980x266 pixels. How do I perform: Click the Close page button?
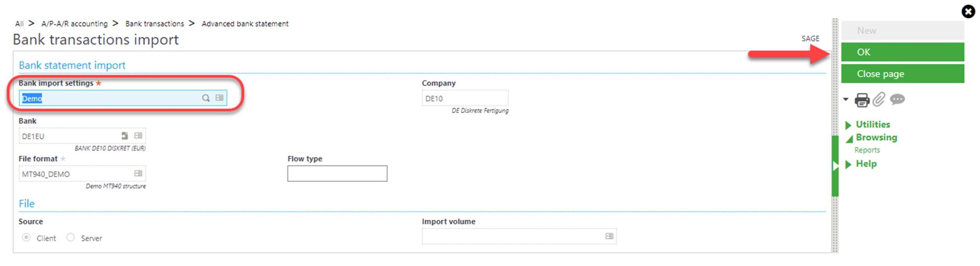pyautogui.click(x=902, y=74)
